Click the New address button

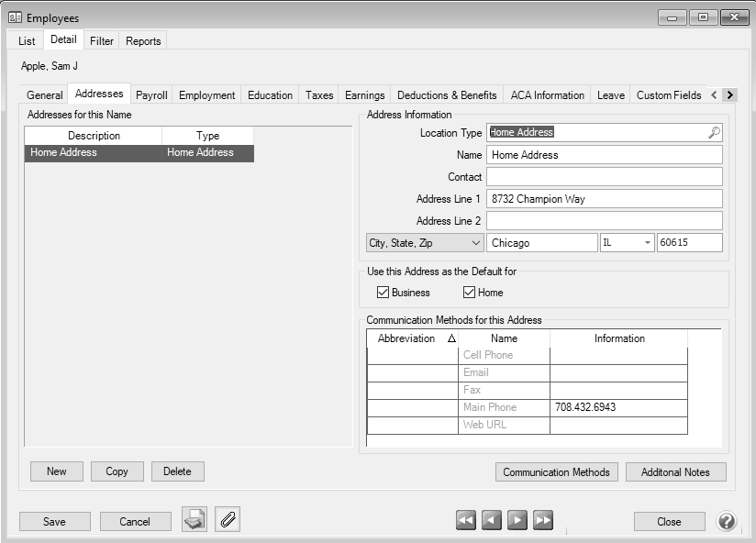57,471
